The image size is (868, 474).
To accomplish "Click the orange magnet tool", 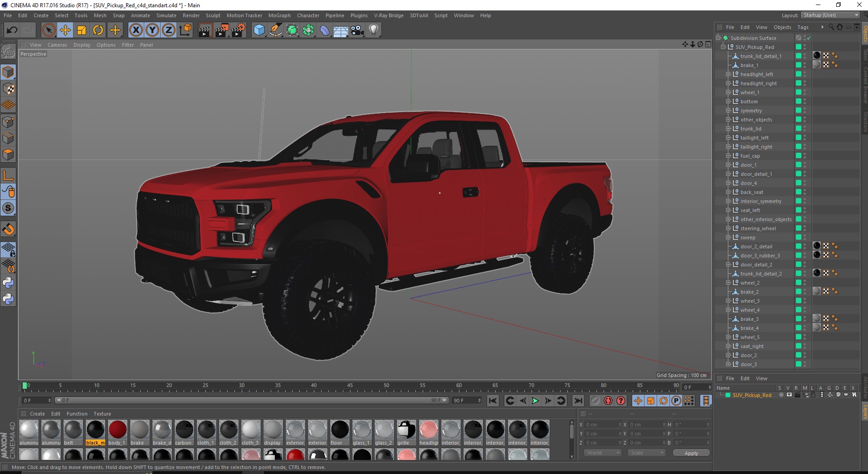I will click(8, 229).
